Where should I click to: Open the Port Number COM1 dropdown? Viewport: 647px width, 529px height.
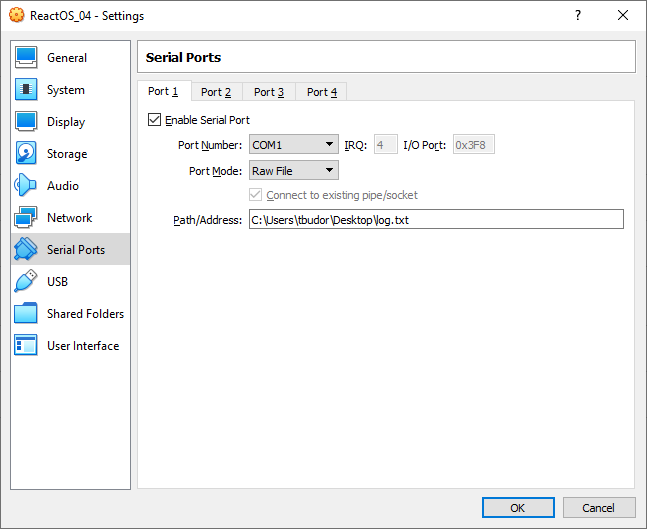[294, 144]
